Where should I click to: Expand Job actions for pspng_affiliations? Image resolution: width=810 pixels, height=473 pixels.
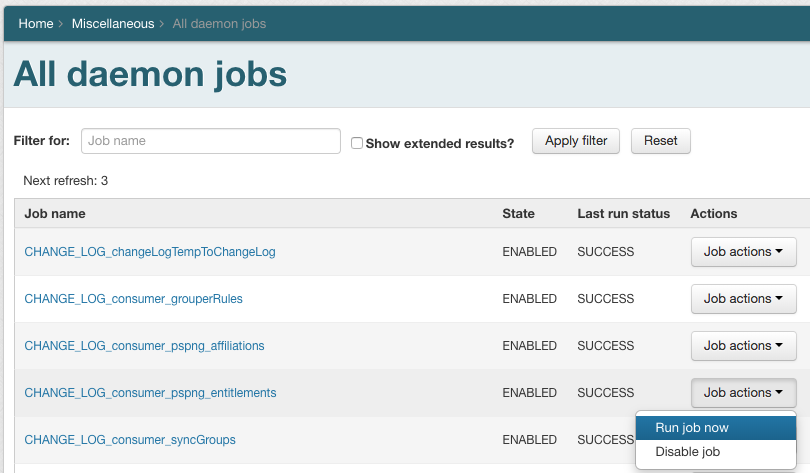point(743,346)
